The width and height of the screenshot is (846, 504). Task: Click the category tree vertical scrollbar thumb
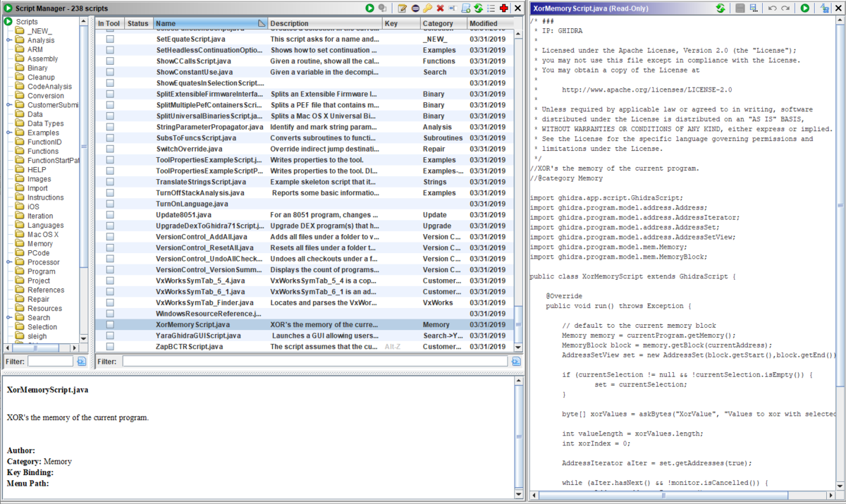point(85,146)
